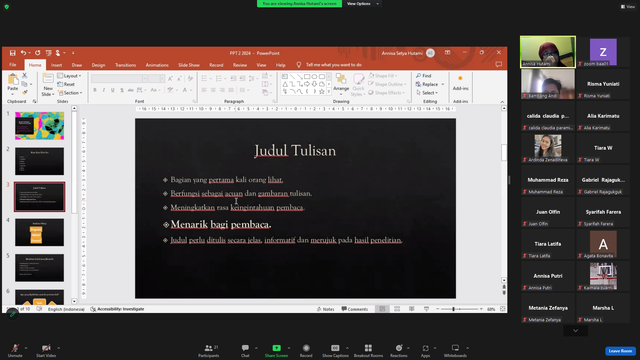This screenshot has height=360, width=640.
Task: Collapse the PowerPoint ribbon with the chevron
Action: [502, 102]
